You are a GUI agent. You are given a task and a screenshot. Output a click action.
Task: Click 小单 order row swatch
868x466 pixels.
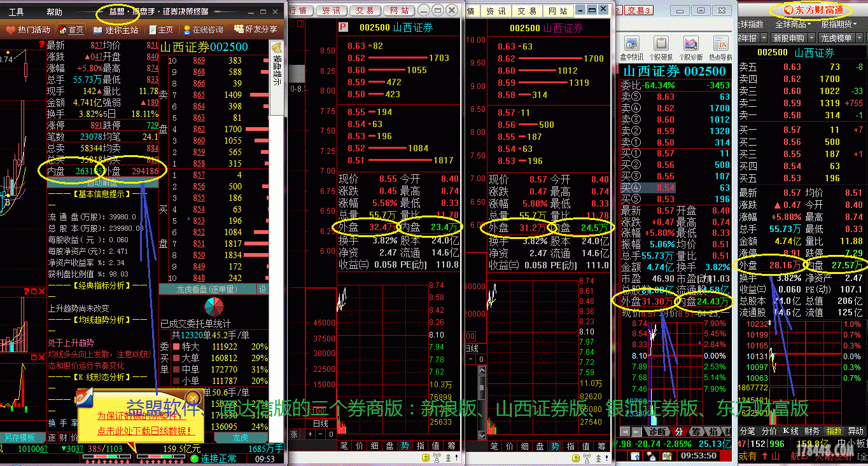click(176, 381)
